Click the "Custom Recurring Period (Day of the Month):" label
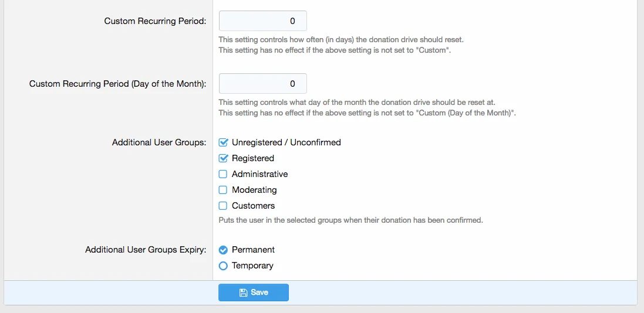This screenshot has width=644, height=313. click(117, 84)
